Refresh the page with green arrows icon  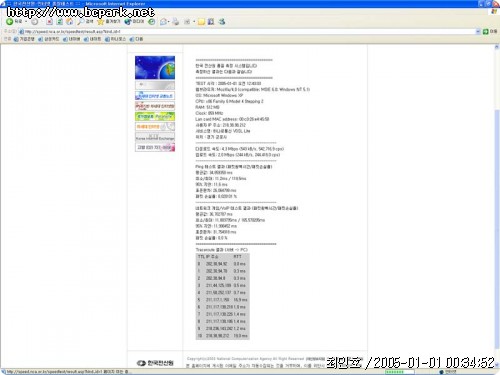coord(59,22)
